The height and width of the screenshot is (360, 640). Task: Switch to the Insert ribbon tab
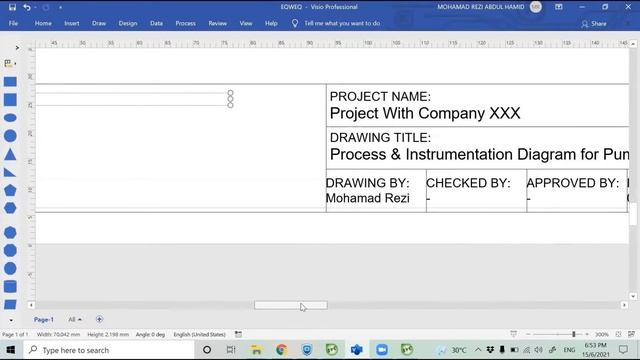pyautogui.click(x=72, y=23)
